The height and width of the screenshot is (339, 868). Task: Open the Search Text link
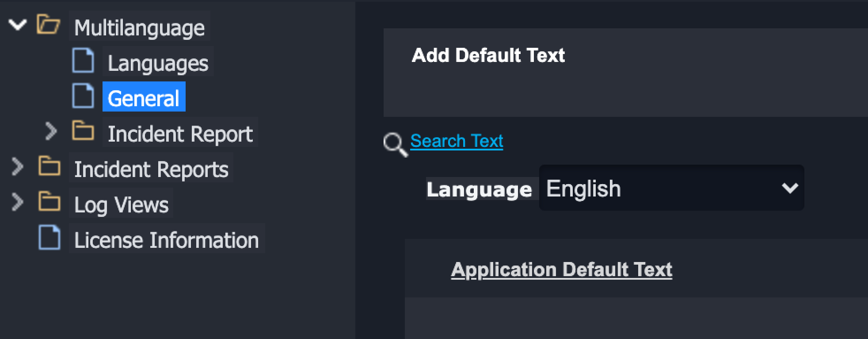(x=457, y=141)
